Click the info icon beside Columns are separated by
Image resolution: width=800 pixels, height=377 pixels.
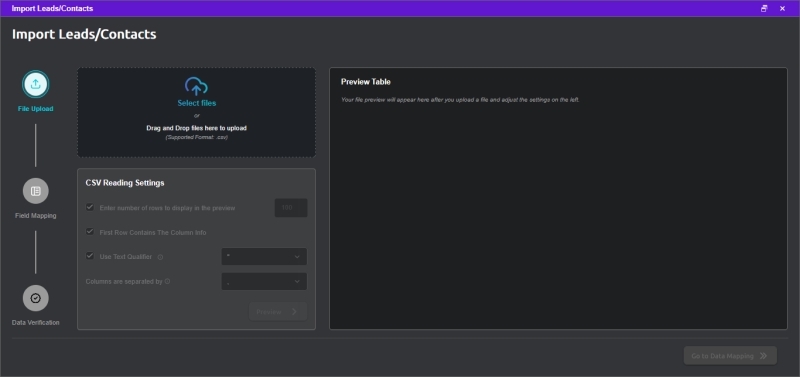coord(167,281)
